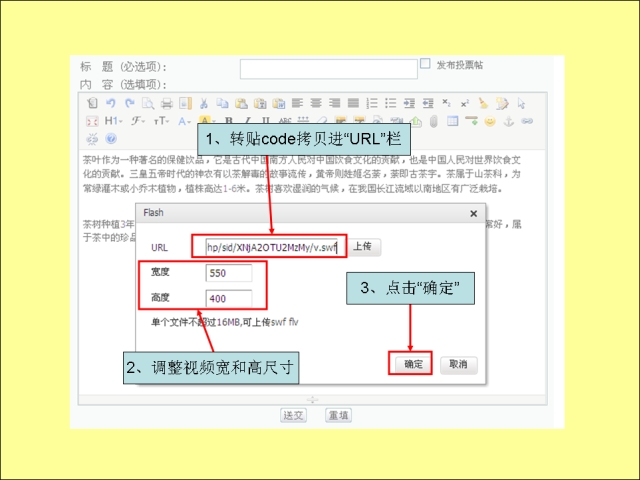This screenshot has height=480, width=640.
Task: Click the 送交 submit button
Action: coord(292,415)
